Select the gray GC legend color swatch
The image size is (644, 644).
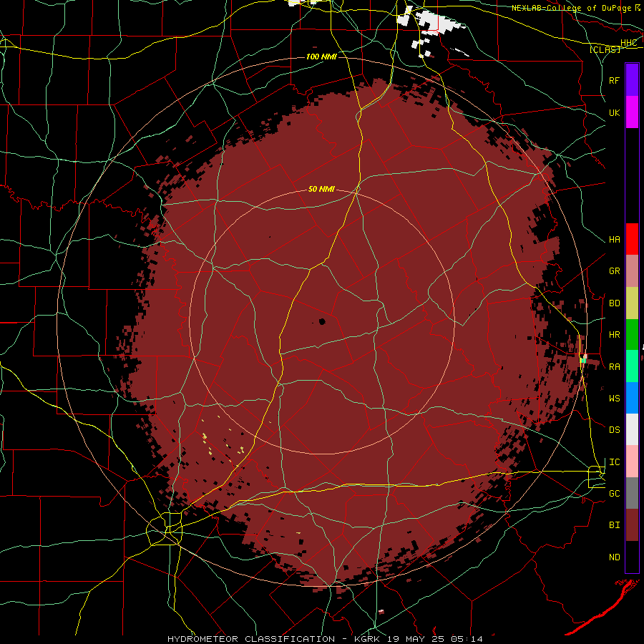pyautogui.click(x=632, y=493)
